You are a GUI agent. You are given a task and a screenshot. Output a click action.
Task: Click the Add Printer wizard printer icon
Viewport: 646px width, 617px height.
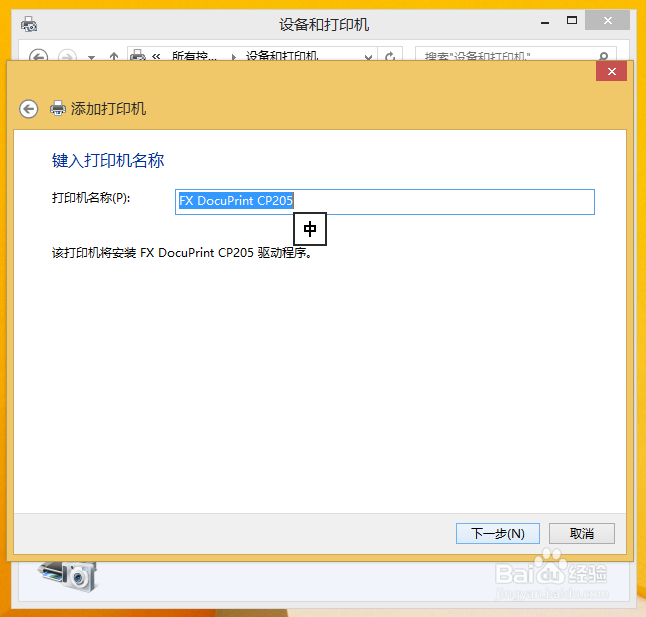pos(58,109)
